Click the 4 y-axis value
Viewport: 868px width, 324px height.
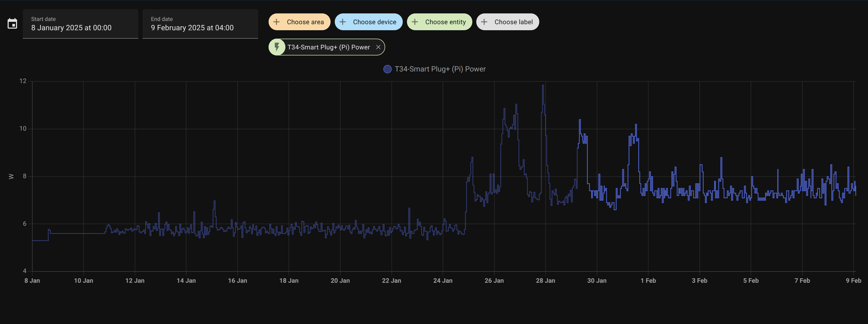[25, 271]
